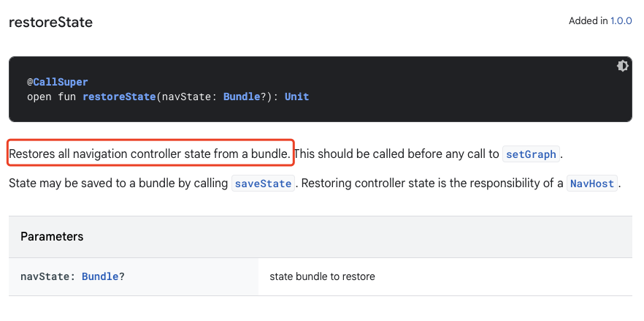The image size is (644, 321).
Task: Click restoreState function name in code signature
Action: 119,97
